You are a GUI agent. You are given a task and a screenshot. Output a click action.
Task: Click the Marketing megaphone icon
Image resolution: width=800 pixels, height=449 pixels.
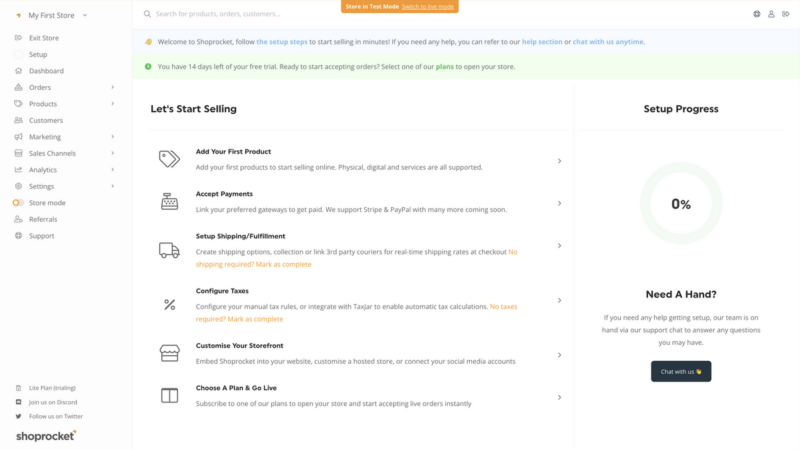click(x=18, y=137)
